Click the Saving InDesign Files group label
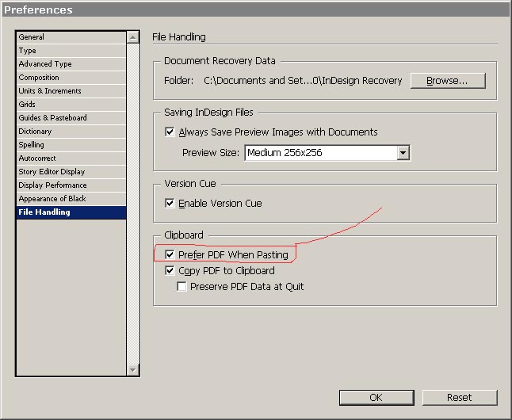The width and height of the screenshot is (512, 420). pos(208,113)
